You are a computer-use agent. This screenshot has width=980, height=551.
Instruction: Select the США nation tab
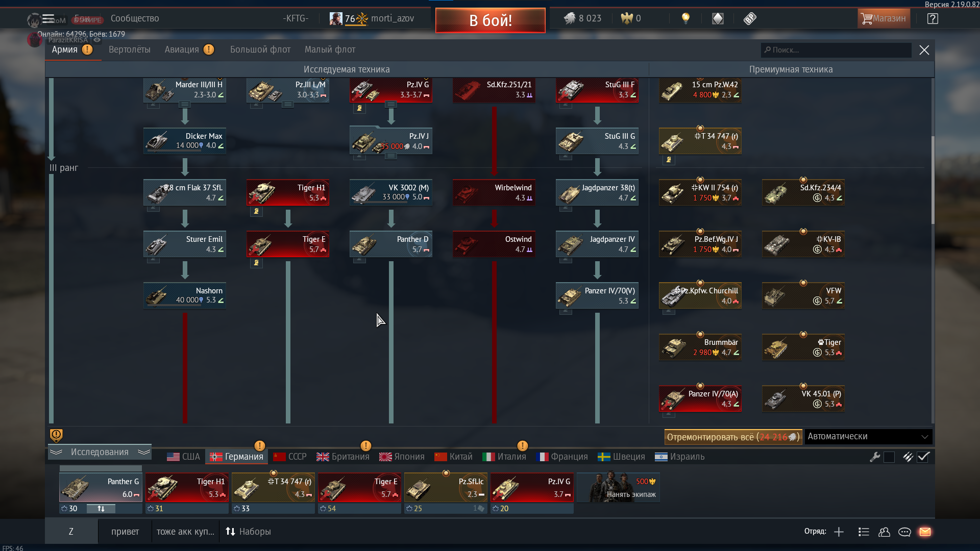tap(183, 457)
